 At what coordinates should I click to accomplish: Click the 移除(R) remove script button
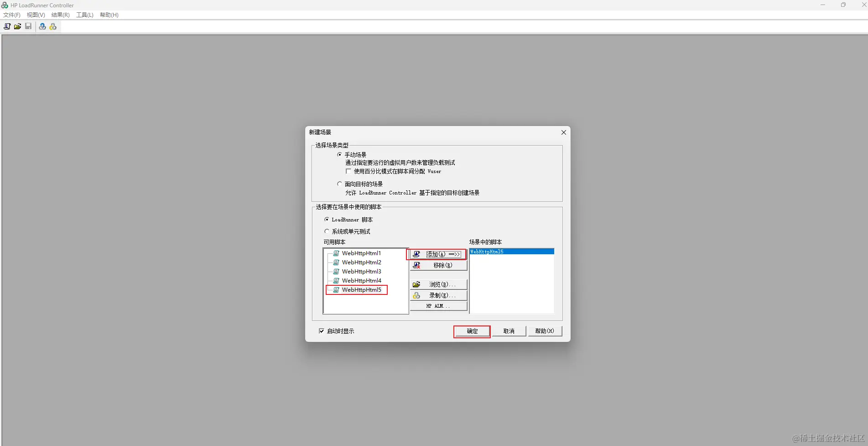(438, 265)
